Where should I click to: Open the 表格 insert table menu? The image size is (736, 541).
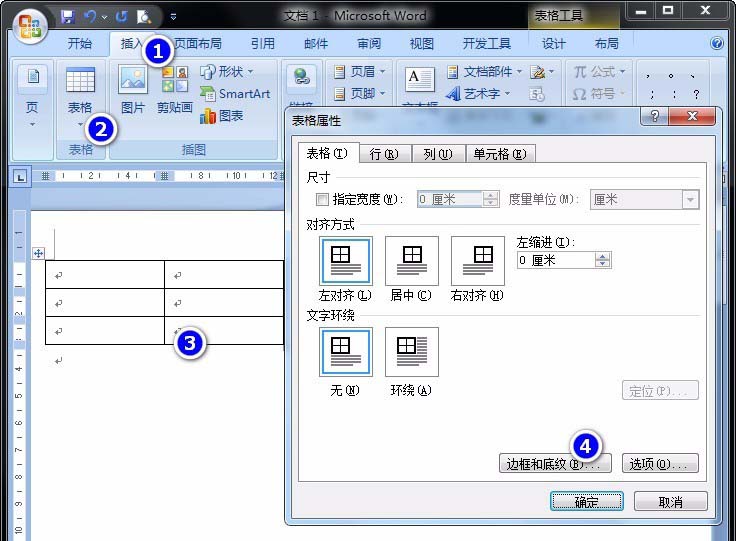[x=80, y=98]
